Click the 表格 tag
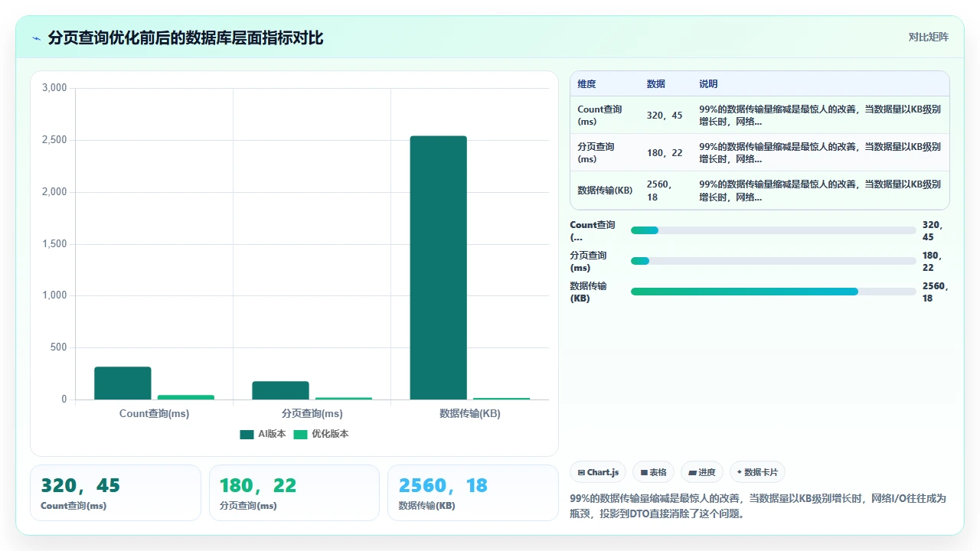The width and height of the screenshot is (980, 551). coord(653,472)
